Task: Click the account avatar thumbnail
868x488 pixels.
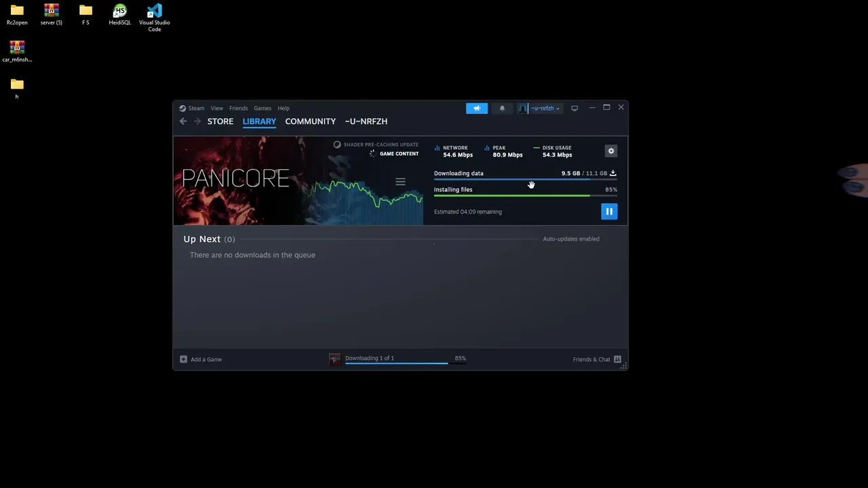Action: (x=523, y=108)
